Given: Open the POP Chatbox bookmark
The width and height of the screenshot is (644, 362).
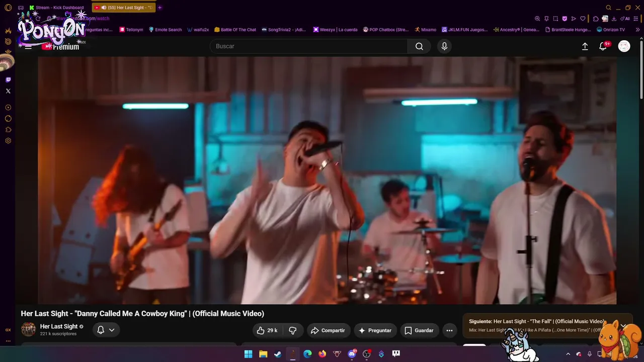Looking at the screenshot, I should pyautogui.click(x=386, y=30).
